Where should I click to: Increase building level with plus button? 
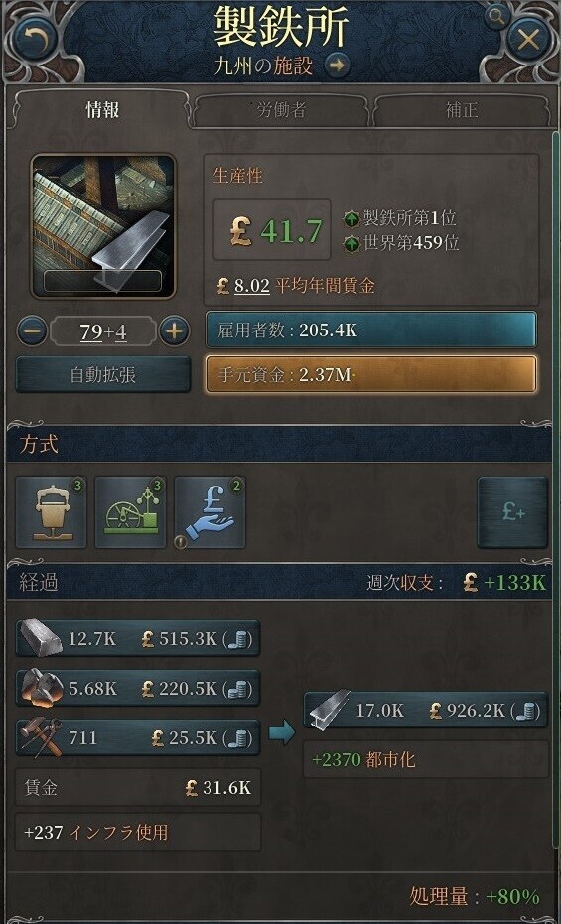click(173, 332)
